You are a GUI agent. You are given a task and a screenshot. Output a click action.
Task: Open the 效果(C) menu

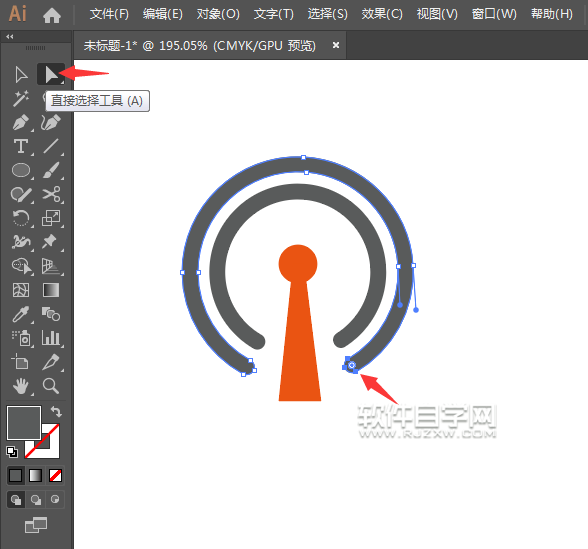coord(382,14)
